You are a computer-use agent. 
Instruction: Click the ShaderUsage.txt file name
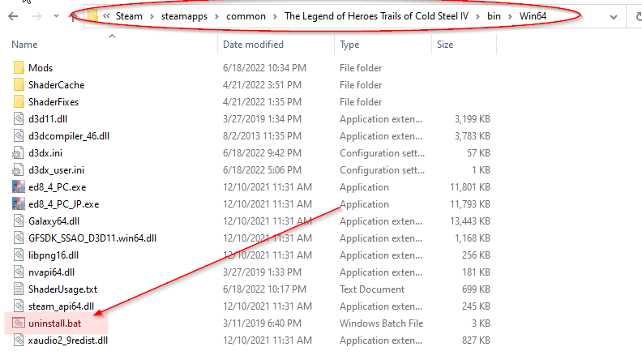pos(62,289)
